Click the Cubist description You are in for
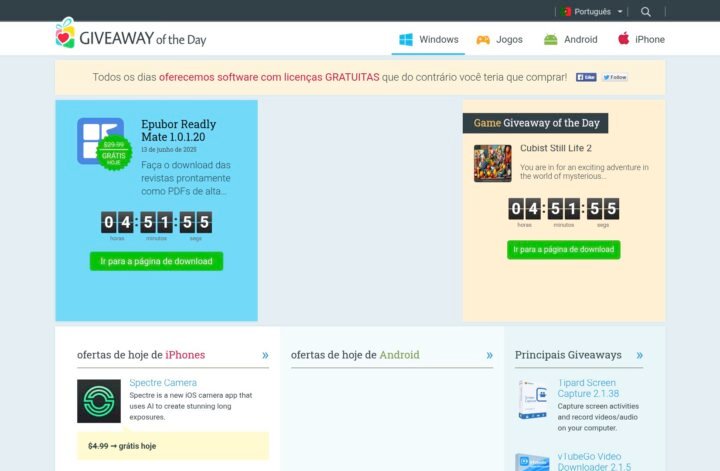This screenshot has width=720, height=471. point(584,172)
